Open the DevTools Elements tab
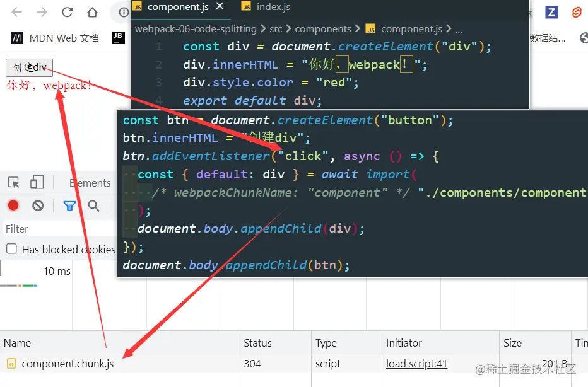The width and height of the screenshot is (588, 387). 90,183
